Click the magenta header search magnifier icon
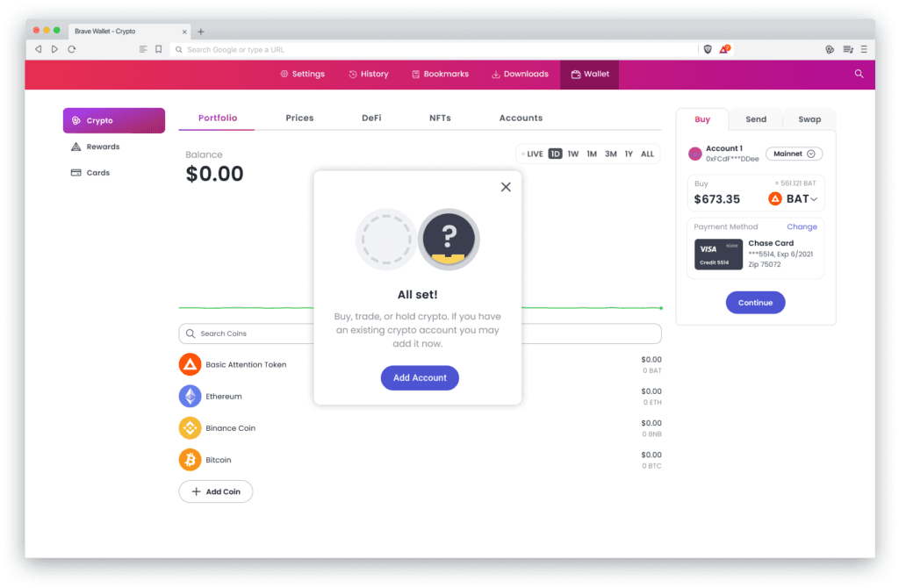899x588 pixels. click(859, 74)
